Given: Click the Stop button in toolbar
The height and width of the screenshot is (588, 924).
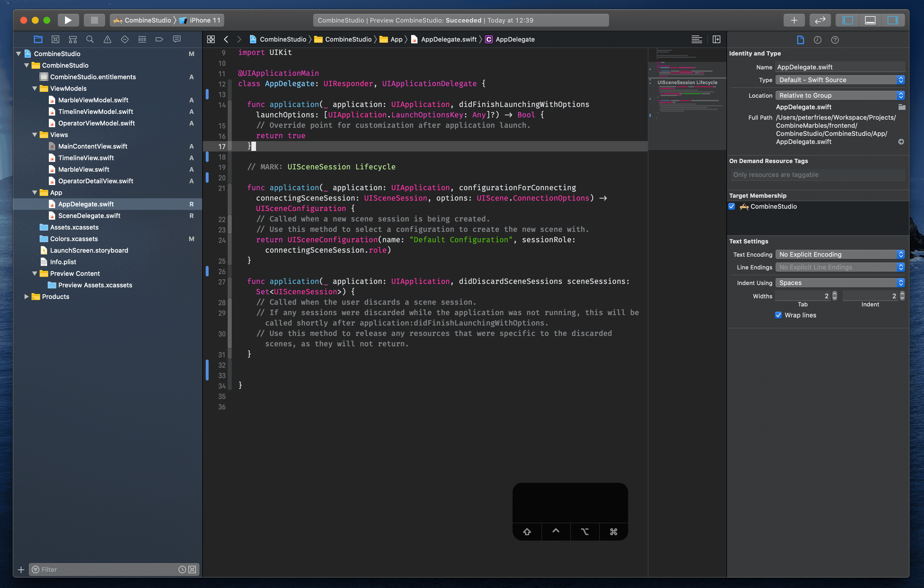Looking at the screenshot, I should click(94, 20).
